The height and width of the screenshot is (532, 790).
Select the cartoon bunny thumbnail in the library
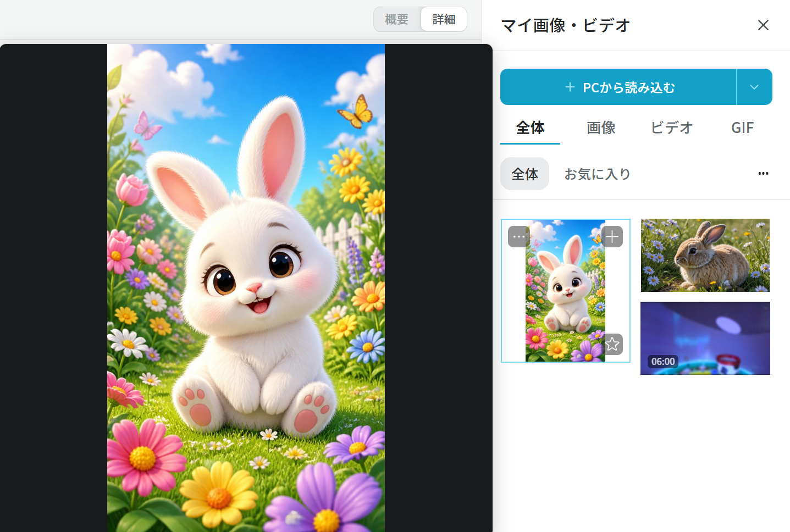pos(565,291)
